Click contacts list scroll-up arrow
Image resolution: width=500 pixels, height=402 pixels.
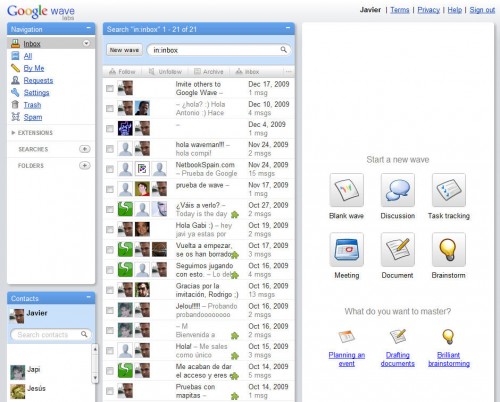tap(95, 349)
